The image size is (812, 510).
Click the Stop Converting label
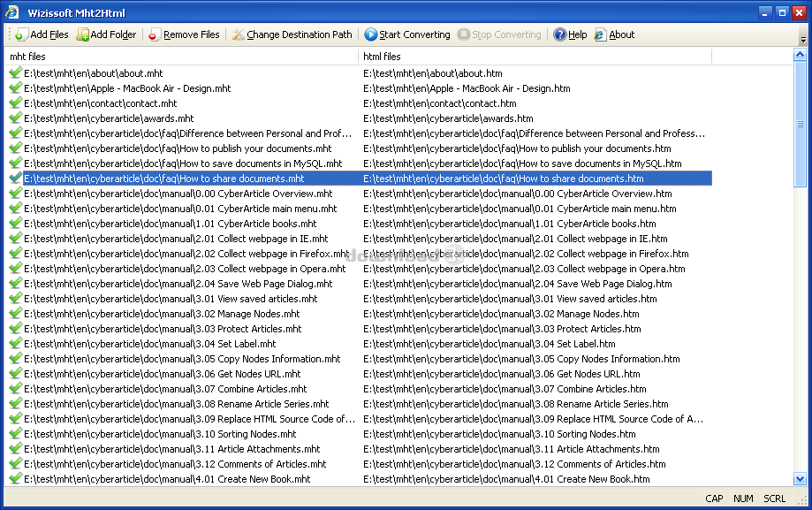point(506,34)
